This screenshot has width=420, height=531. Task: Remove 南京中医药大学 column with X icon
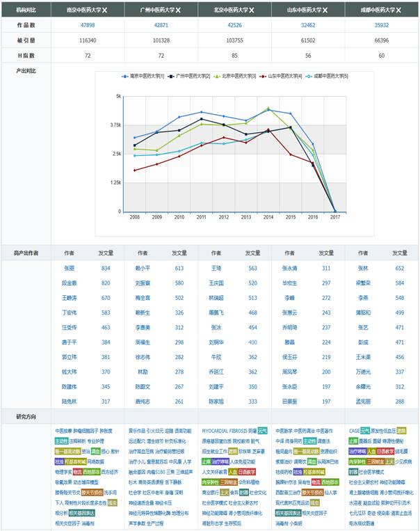tap(104, 11)
